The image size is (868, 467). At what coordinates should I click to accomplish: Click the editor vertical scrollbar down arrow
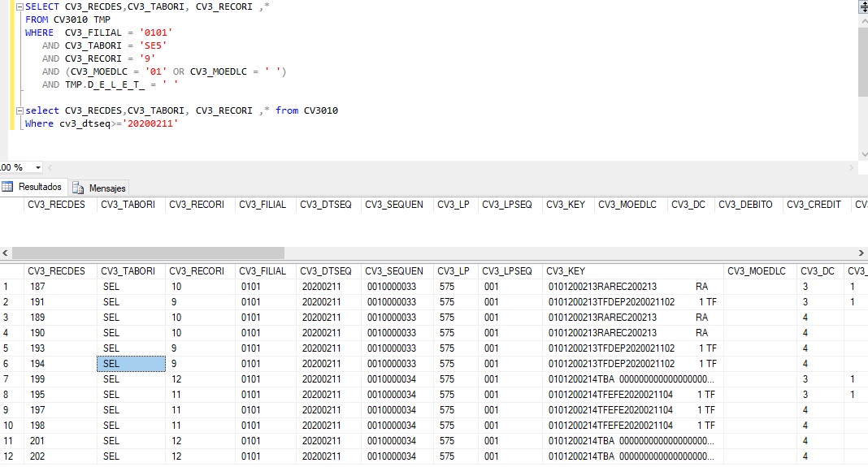coord(864,154)
